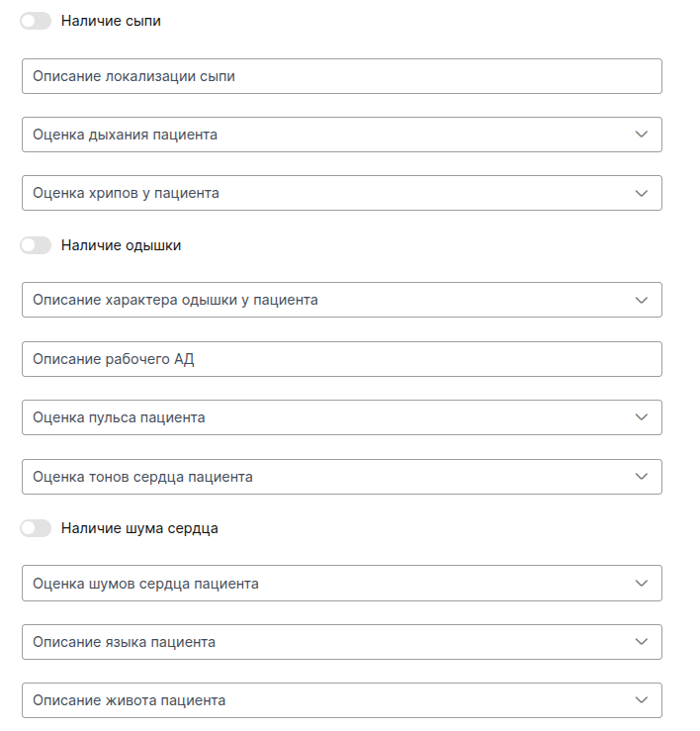700x731 pixels.
Task: Click the Наличие сыпи label text
Action: pyautogui.click(x=111, y=21)
